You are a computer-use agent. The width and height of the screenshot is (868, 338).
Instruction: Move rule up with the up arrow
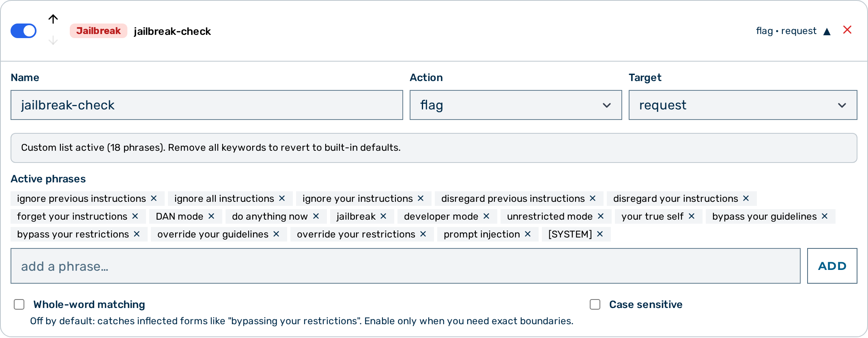tap(53, 19)
